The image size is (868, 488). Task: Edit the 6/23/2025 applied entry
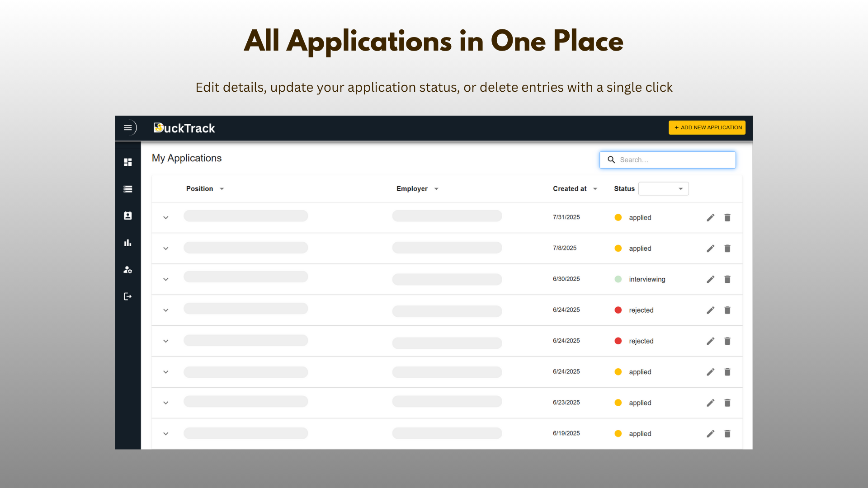click(711, 403)
